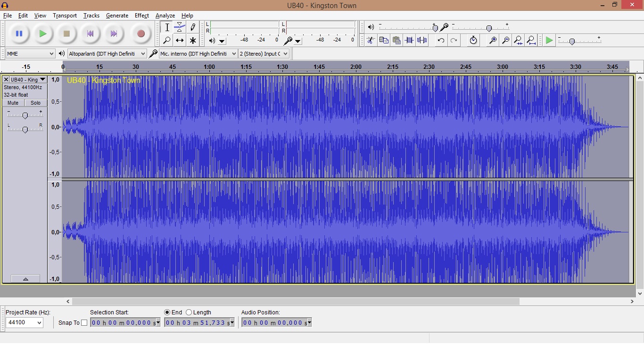Click the Silence audio icon
Screen dimensions: 644x362
click(422, 41)
